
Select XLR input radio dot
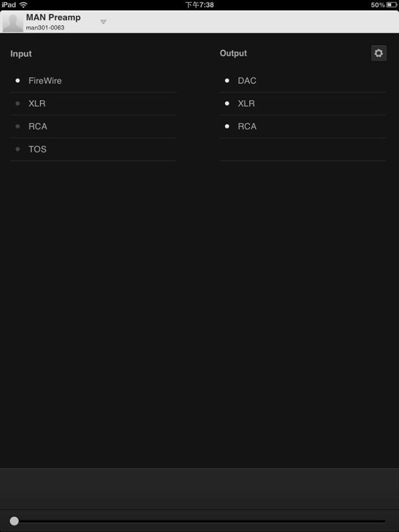(x=18, y=103)
